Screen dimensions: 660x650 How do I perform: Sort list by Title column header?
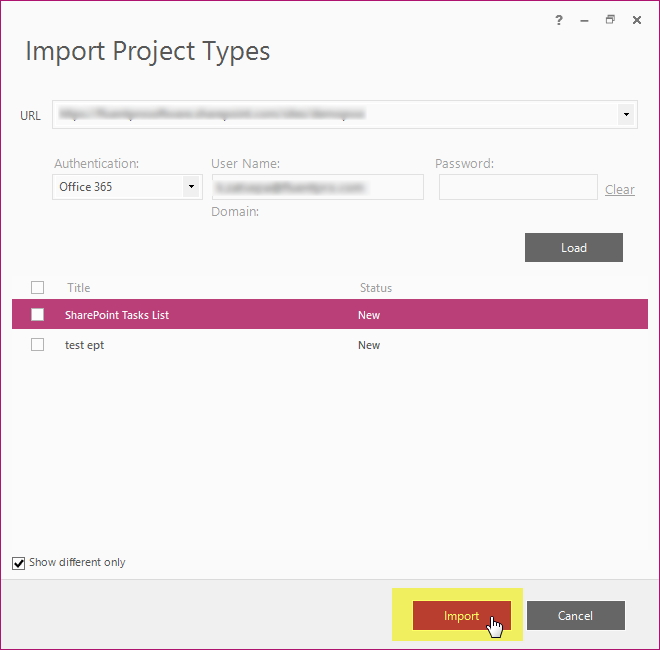tap(79, 288)
